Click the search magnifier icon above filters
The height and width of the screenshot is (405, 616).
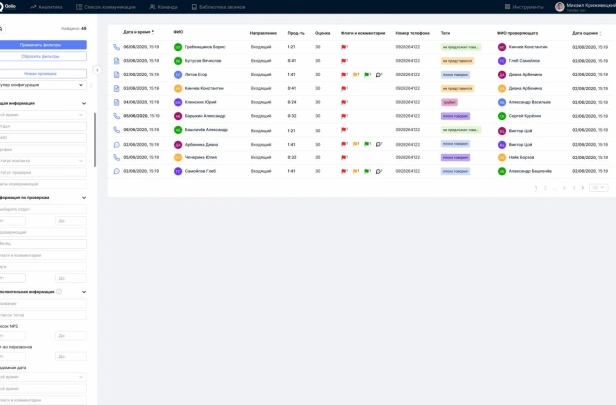coord(1,29)
